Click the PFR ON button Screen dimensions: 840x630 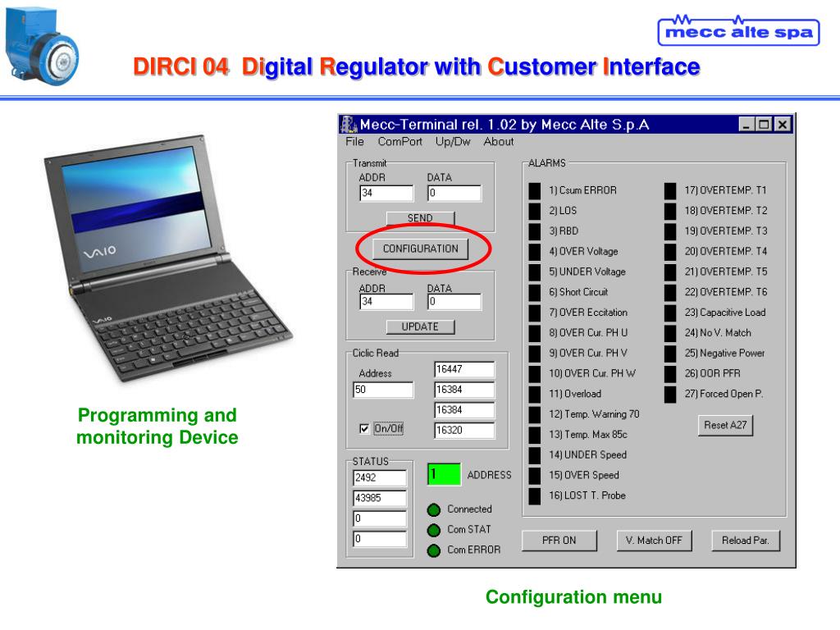coord(559,540)
